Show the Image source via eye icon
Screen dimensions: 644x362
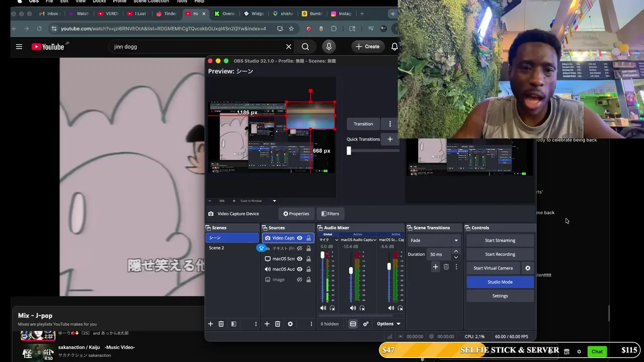[299, 280]
